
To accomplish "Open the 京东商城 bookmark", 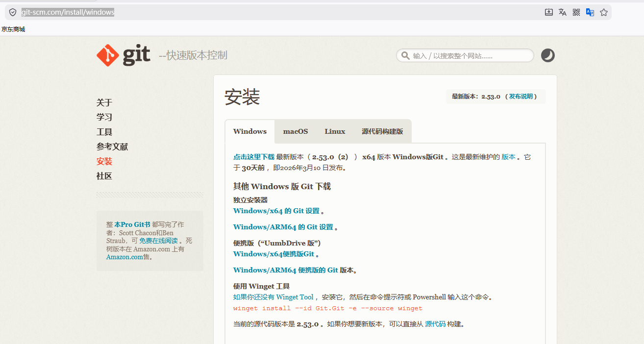I will pos(13,29).
